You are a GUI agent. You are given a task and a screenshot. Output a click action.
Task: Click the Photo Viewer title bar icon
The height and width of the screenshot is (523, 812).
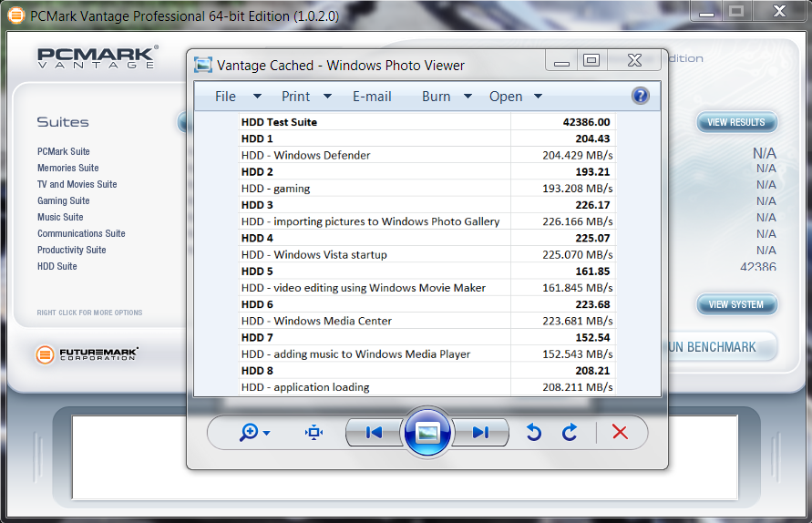pos(203,66)
